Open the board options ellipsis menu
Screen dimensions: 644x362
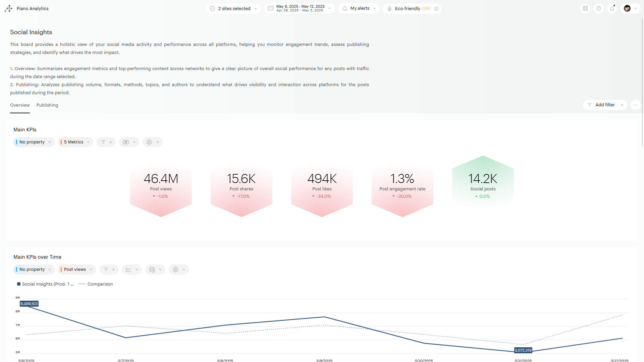pyautogui.click(x=636, y=105)
